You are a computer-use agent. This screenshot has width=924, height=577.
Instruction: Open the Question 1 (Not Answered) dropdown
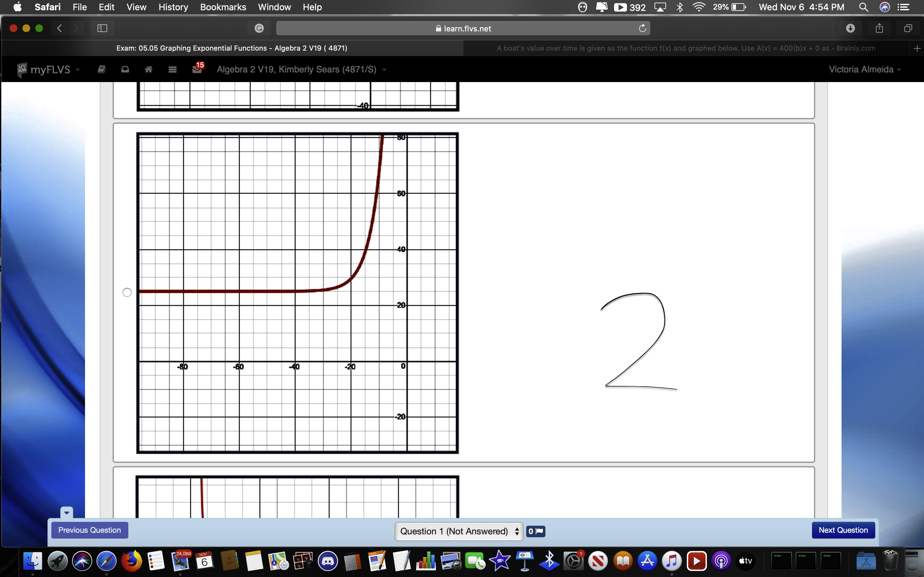tap(458, 531)
